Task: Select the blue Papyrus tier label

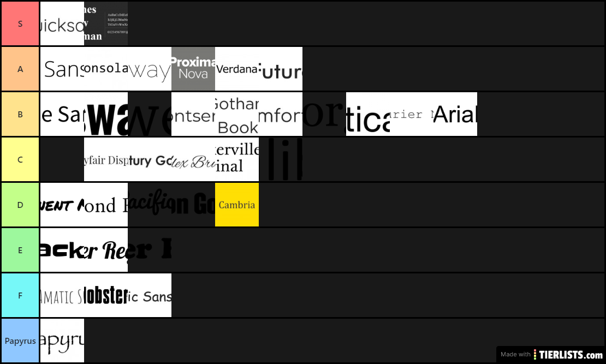Action: 20,341
